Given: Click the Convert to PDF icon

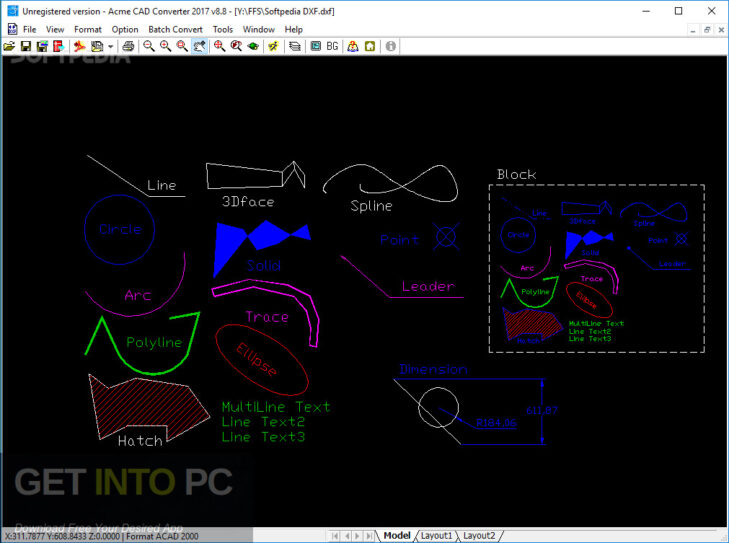Looking at the screenshot, I should [80, 46].
